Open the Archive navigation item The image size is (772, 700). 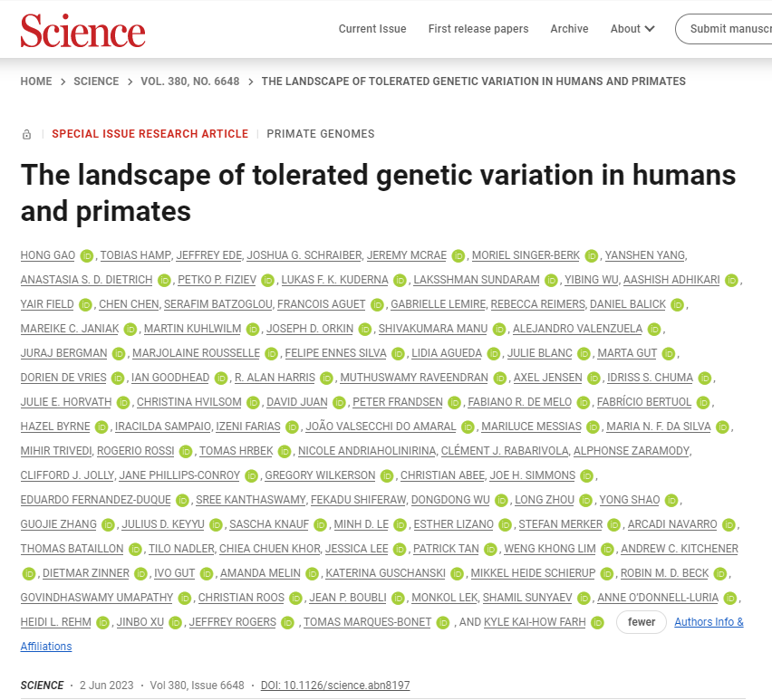[569, 29]
